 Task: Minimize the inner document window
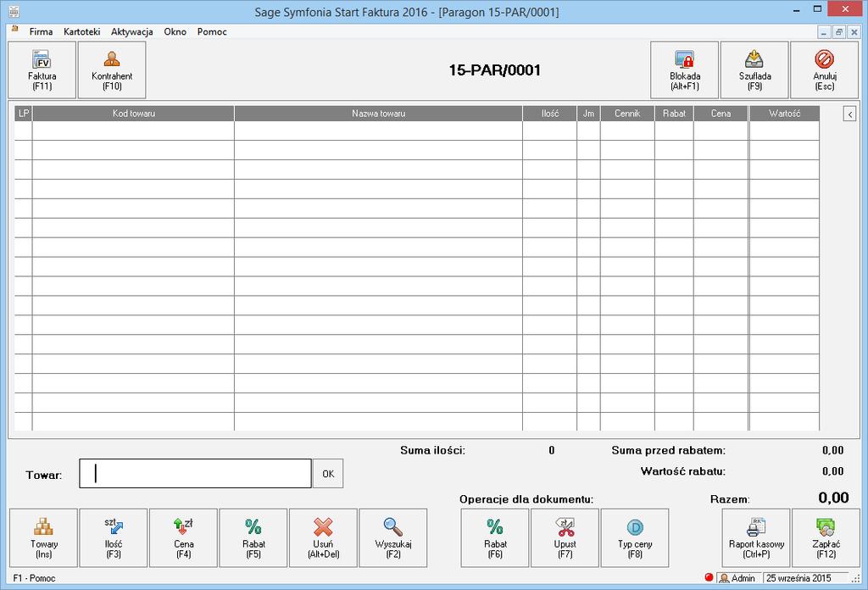(824, 32)
